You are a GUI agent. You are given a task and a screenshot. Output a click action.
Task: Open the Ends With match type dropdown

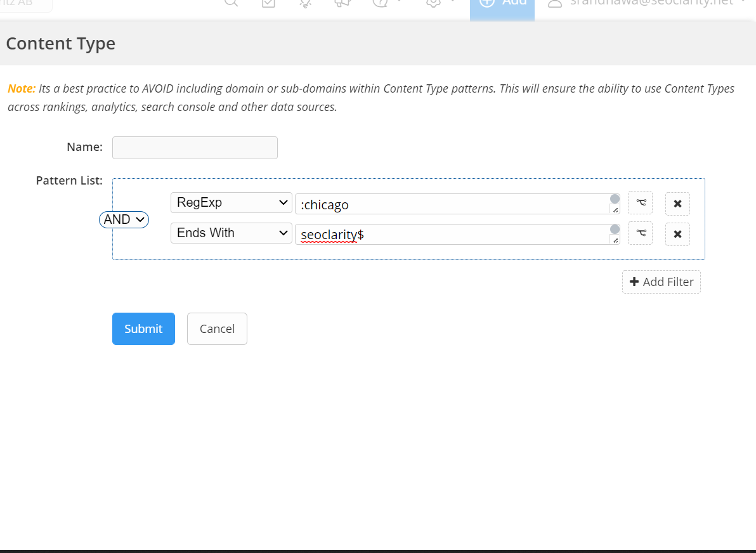tap(231, 233)
